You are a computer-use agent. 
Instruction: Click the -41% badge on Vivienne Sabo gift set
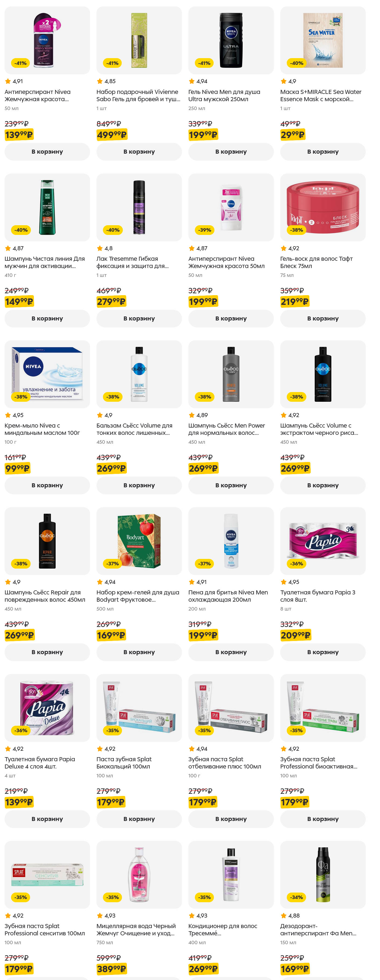[112, 63]
